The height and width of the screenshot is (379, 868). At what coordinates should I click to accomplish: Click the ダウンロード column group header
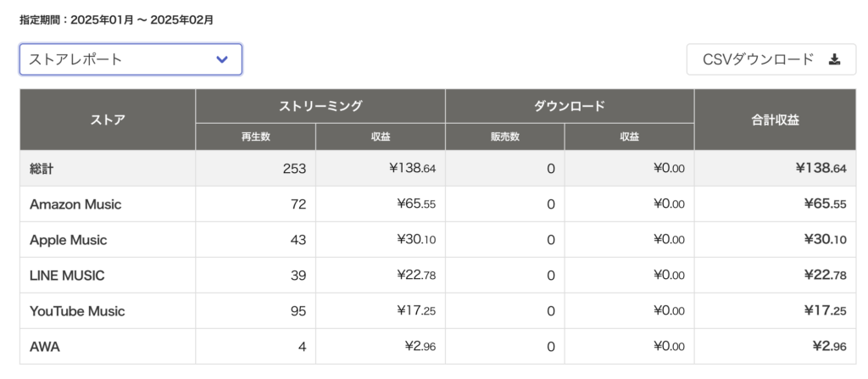pyautogui.click(x=570, y=106)
